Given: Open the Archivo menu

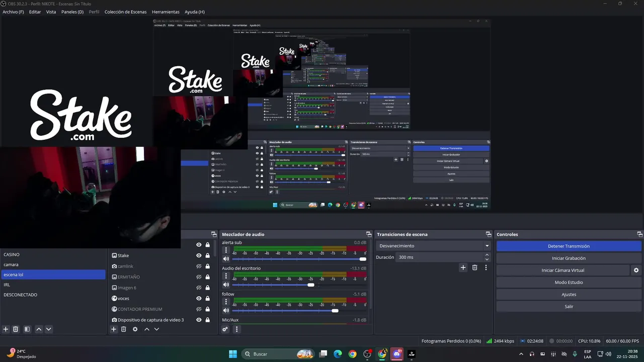Looking at the screenshot, I should (x=13, y=12).
